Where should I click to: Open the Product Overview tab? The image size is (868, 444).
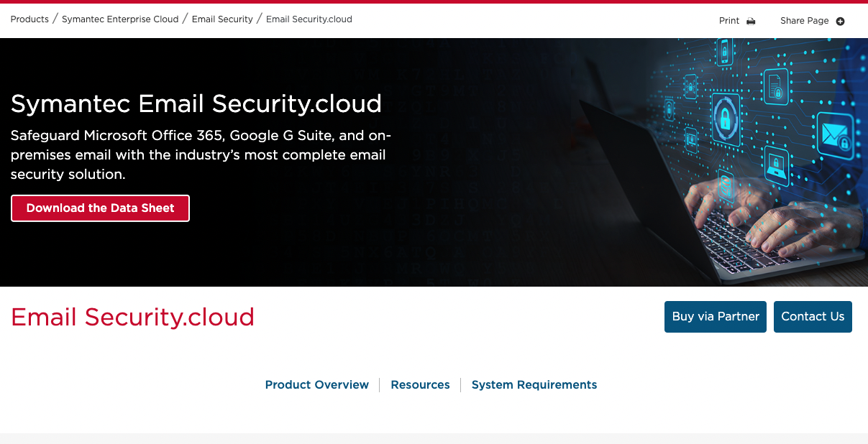pyautogui.click(x=316, y=385)
